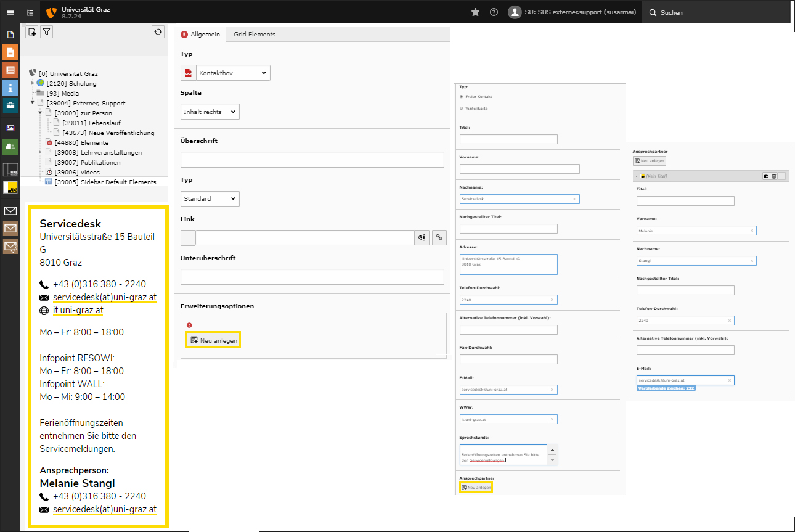Click the chain link icon beside the Link field
795x532 pixels.
tap(439, 237)
